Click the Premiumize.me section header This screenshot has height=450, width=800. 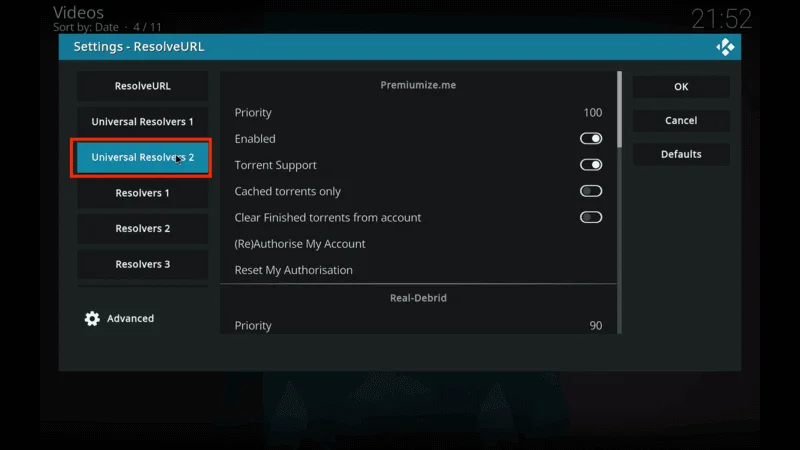(x=418, y=85)
